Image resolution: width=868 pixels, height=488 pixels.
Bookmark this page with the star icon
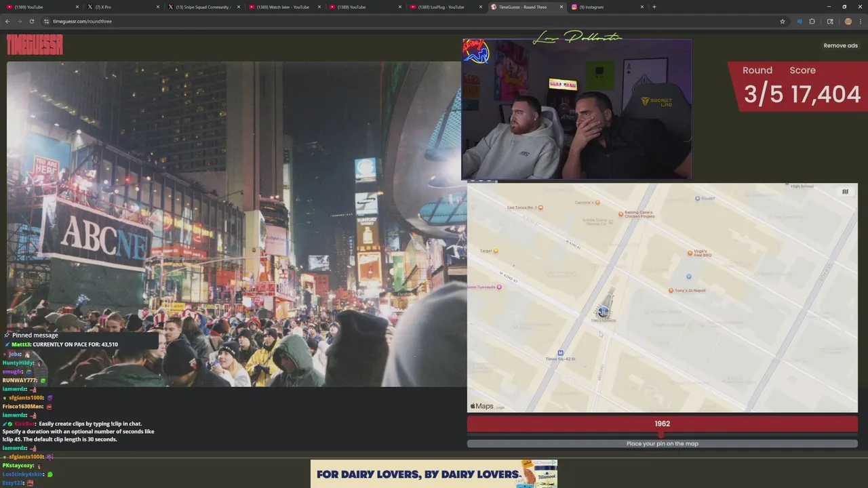[x=783, y=21]
